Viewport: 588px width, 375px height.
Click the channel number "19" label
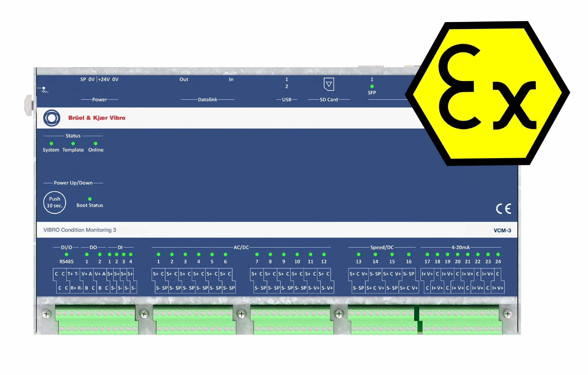point(448,262)
